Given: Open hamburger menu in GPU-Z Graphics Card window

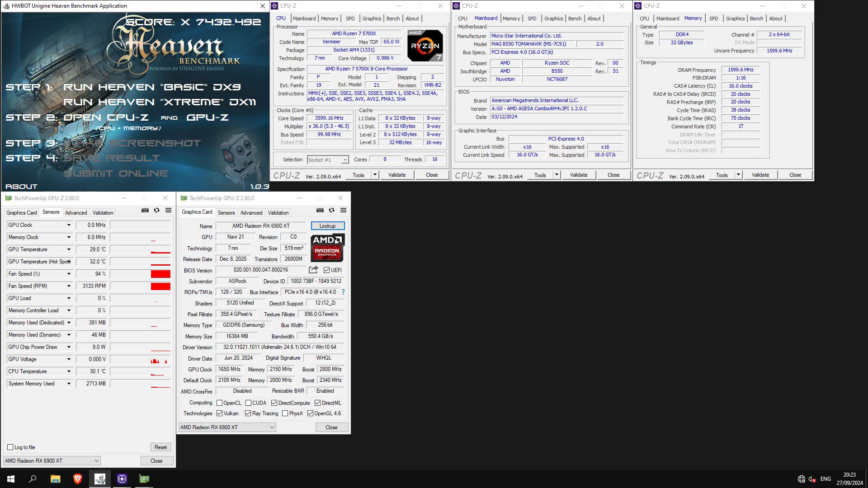Looking at the screenshot, I should pos(343,210).
